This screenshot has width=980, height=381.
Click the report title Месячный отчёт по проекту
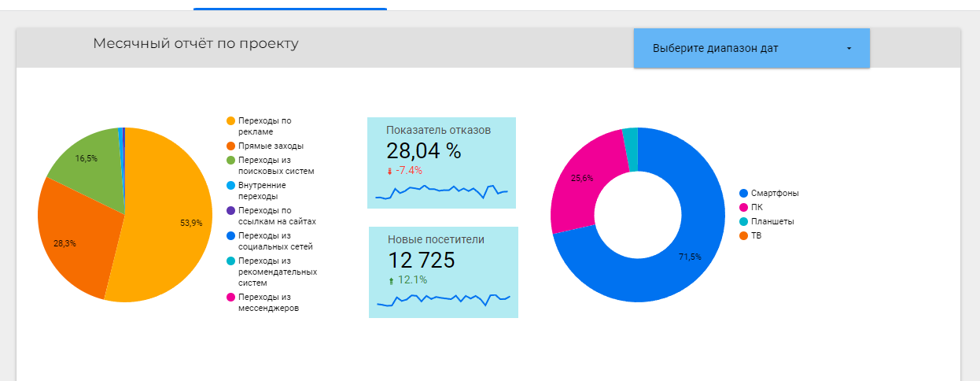click(x=196, y=43)
